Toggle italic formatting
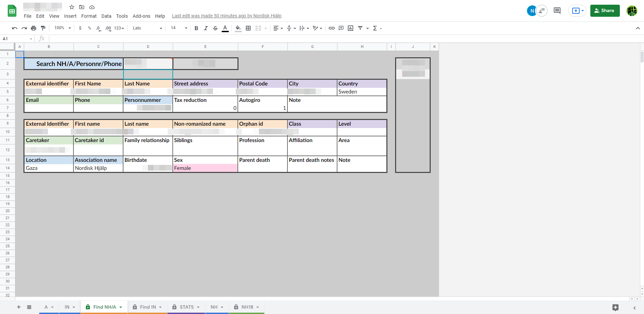The height and width of the screenshot is (314, 644). pyautogui.click(x=206, y=28)
